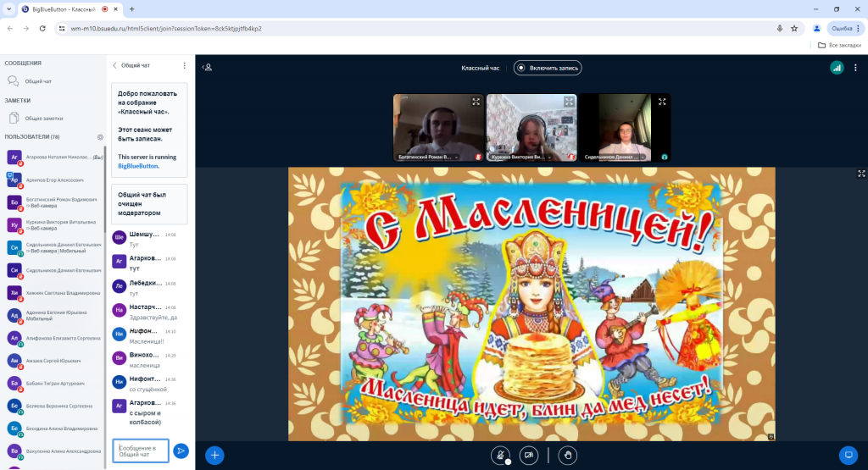Screen dimensions: 868x470
Task: Toggle the microphone mute button
Action: (500, 456)
